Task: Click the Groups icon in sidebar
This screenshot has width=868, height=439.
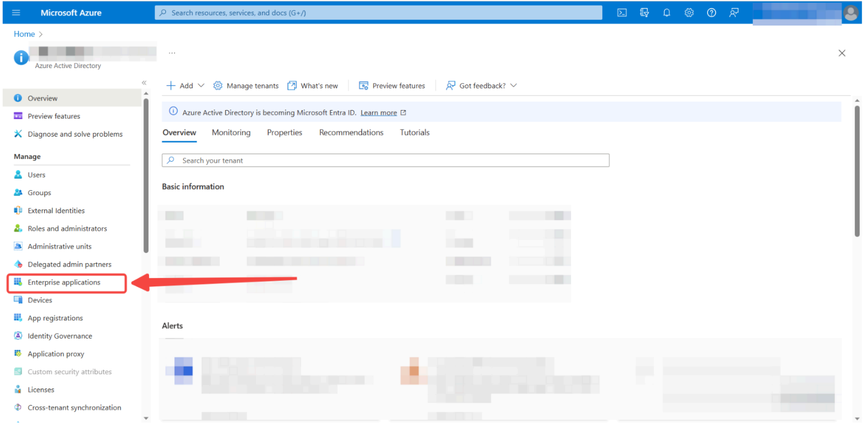Action: point(18,193)
